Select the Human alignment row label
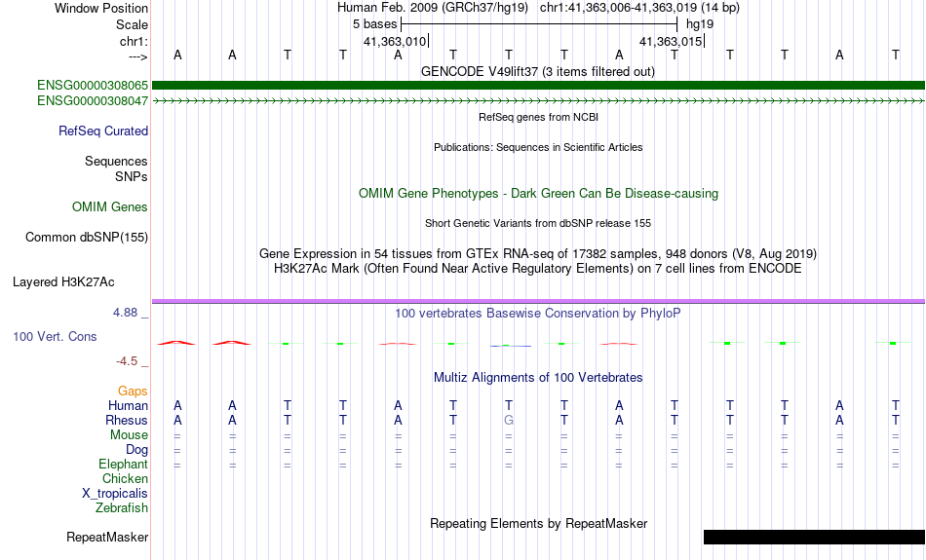The image size is (926, 560). point(128,405)
